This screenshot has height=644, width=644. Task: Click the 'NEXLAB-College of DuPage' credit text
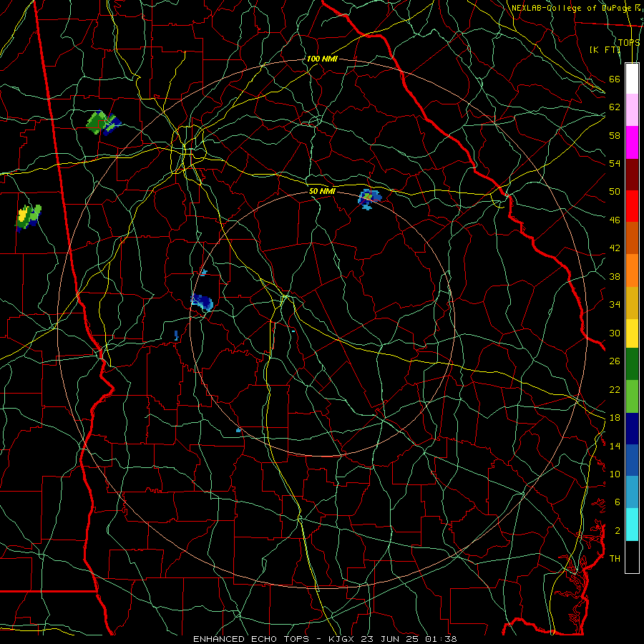point(572,8)
